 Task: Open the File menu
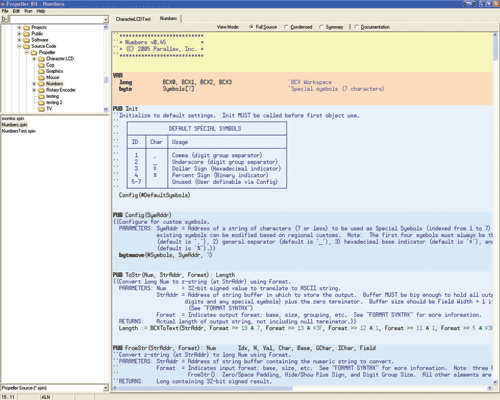tap(5, 11)
